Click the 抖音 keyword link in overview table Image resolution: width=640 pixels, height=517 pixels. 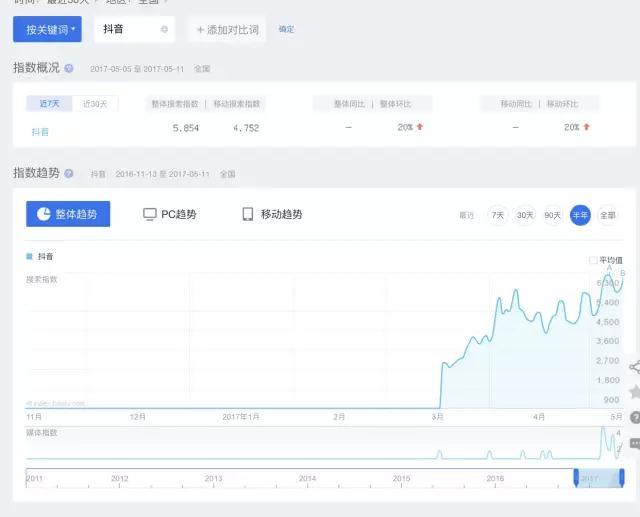click(x=40, y=131)
